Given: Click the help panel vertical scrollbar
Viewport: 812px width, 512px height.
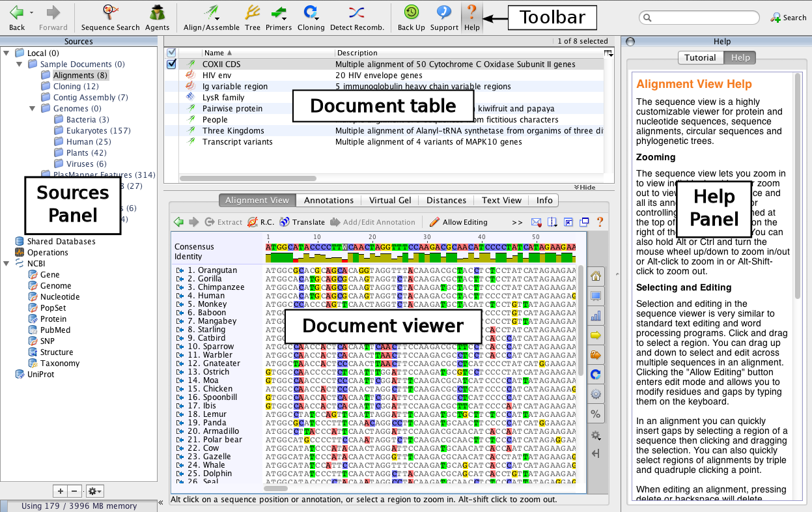Looking at the screenshot, I should point(797,186).
